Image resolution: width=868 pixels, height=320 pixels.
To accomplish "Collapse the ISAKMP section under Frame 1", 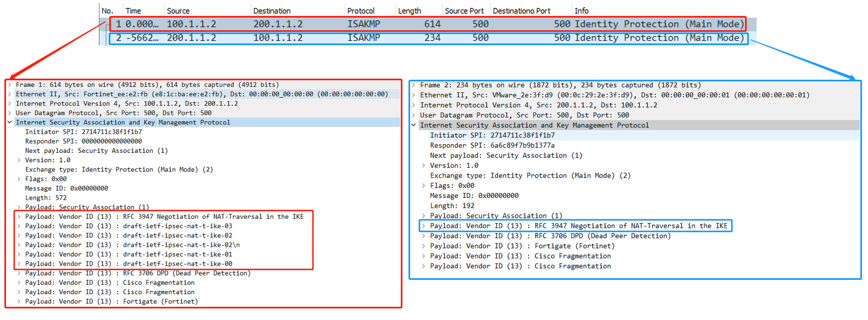I will point(10,122).
